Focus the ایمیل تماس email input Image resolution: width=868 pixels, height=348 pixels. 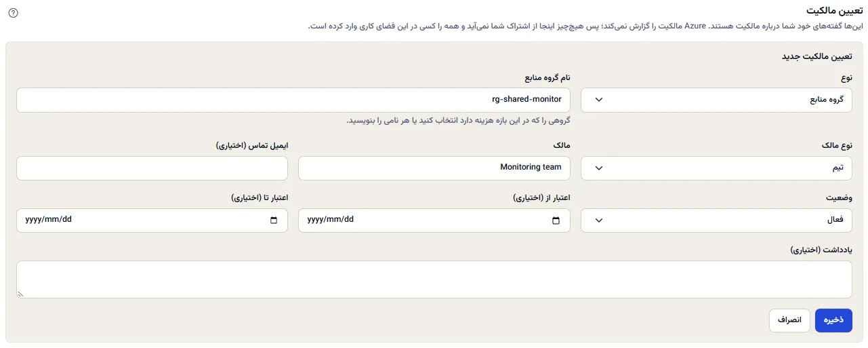(x=152, y=168)
